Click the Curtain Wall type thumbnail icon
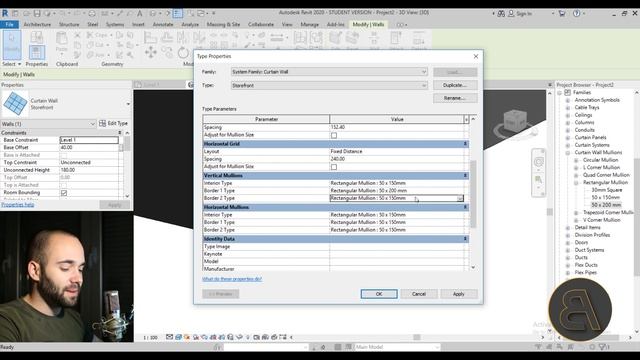Image resolution: width=640 pixels, height=360 pixels. (x=15, y=104)
